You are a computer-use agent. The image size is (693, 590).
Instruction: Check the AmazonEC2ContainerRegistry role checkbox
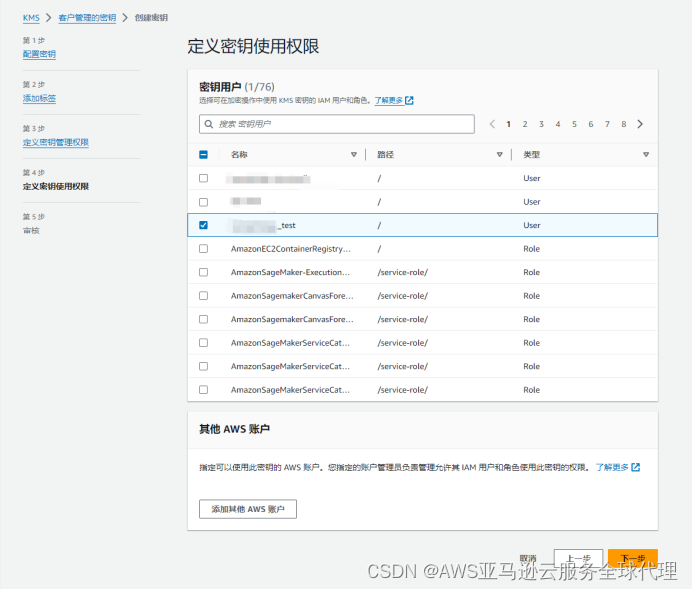click(x=203, y=249)
